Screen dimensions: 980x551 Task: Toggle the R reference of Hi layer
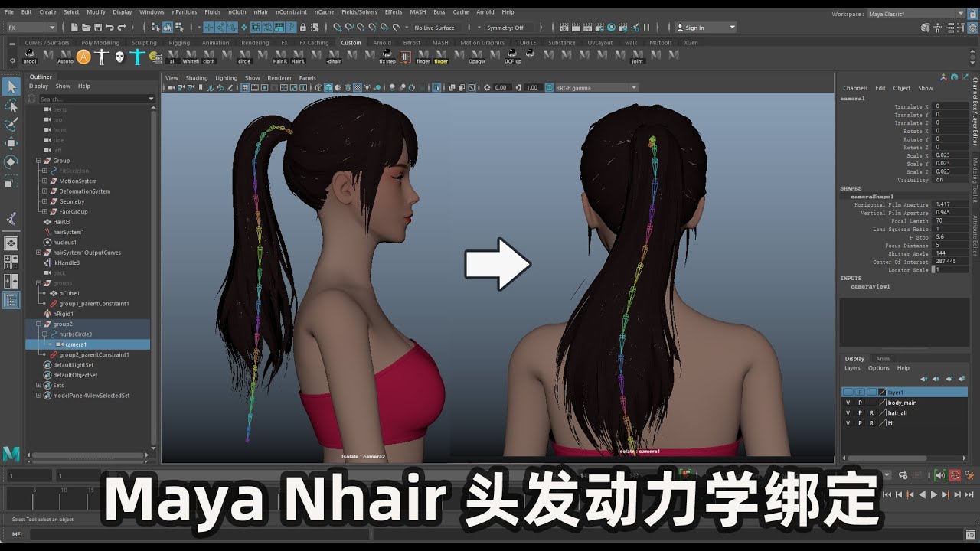tap(871, 422)
